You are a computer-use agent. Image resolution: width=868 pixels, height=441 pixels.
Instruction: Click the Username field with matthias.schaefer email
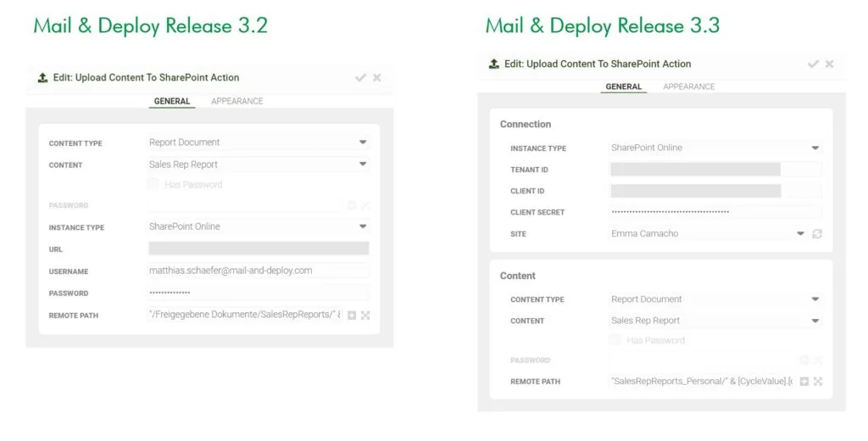pyautogui.click(x=259, y=271)
